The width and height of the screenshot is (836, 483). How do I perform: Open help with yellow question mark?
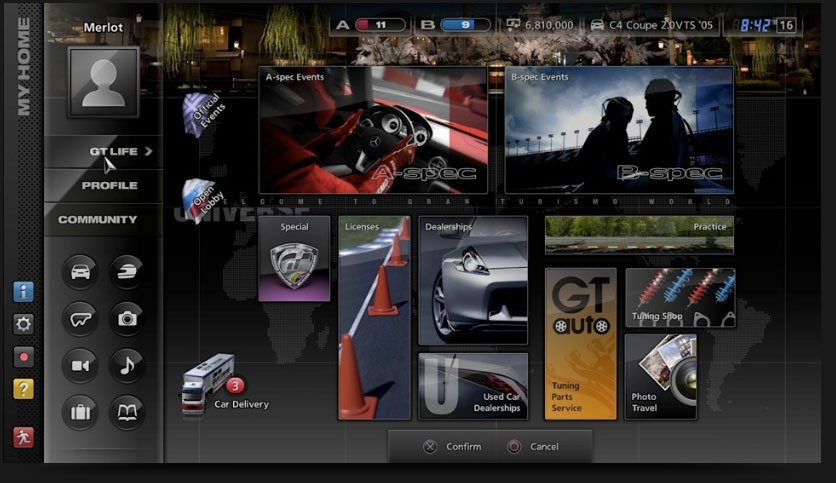pos(23,389)
